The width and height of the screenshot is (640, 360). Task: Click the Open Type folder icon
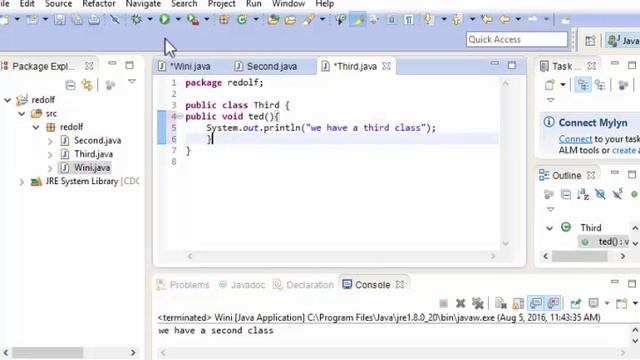tap(273, 19)
